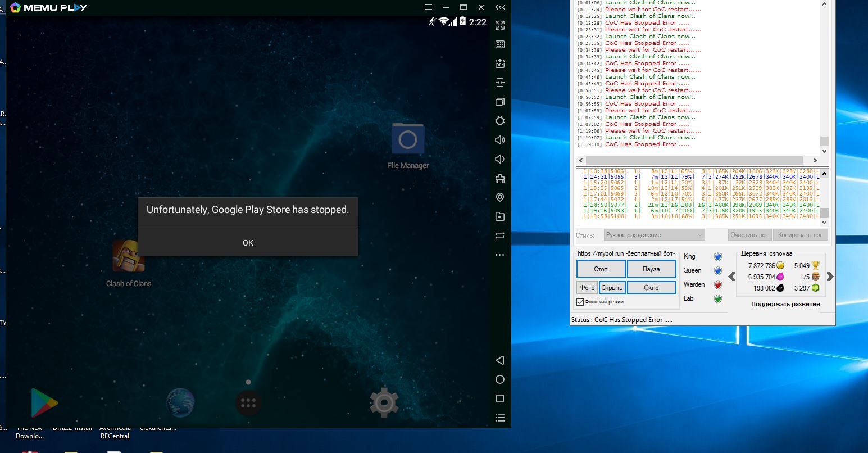Toggle the Фоновый режим checkbox
The width and height of the screenshot is (868, 453).
[580, 302]
